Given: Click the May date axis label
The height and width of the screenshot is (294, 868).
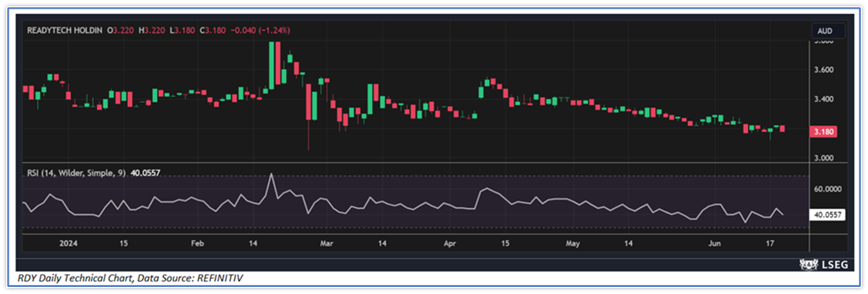Looking at the screenshot, I should point(573,243).
